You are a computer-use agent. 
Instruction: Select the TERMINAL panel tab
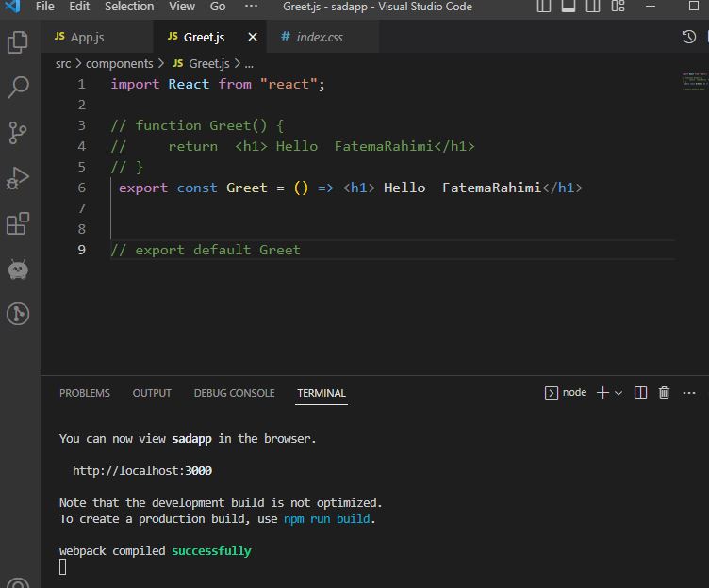(x=322, y=393)
